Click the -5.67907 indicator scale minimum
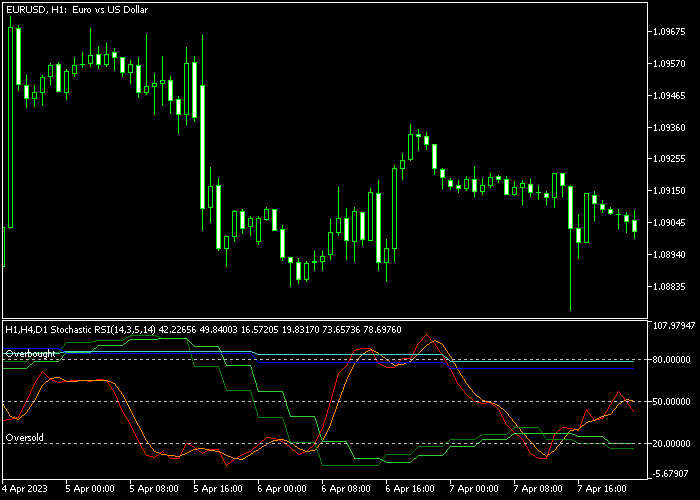The height and width of the screenshot is (500, 700). click(x=670, y=474)
